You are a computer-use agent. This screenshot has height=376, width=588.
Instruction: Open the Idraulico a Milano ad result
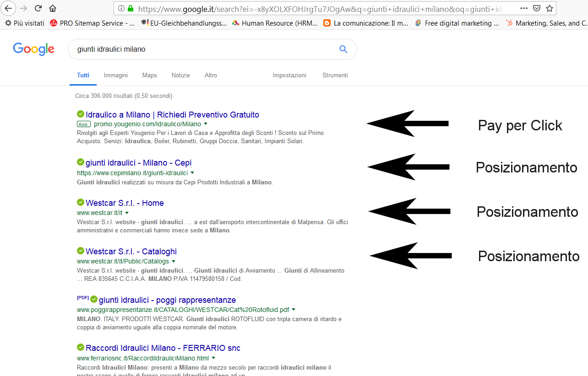(x=173, y=114)
